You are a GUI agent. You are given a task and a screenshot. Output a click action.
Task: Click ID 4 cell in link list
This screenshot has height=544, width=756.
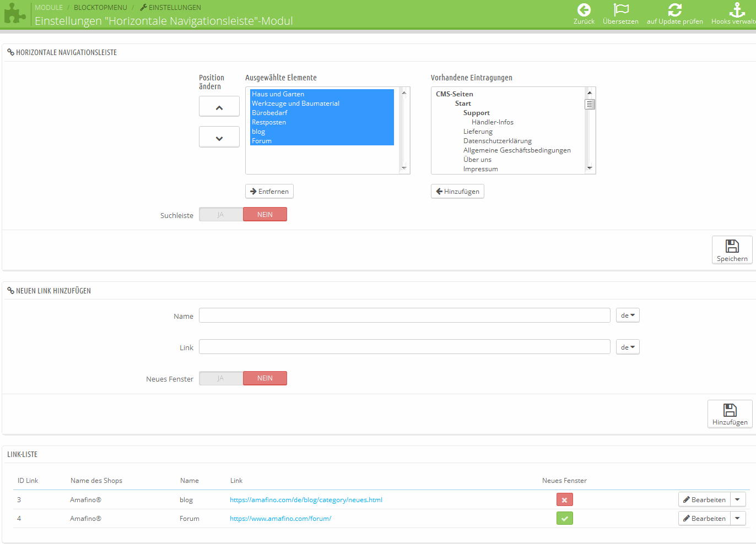click(x=19, y=519)
